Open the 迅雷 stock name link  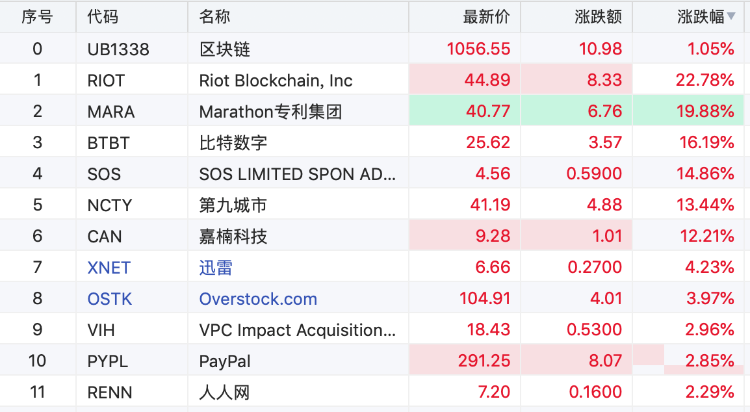pos(215,267)
